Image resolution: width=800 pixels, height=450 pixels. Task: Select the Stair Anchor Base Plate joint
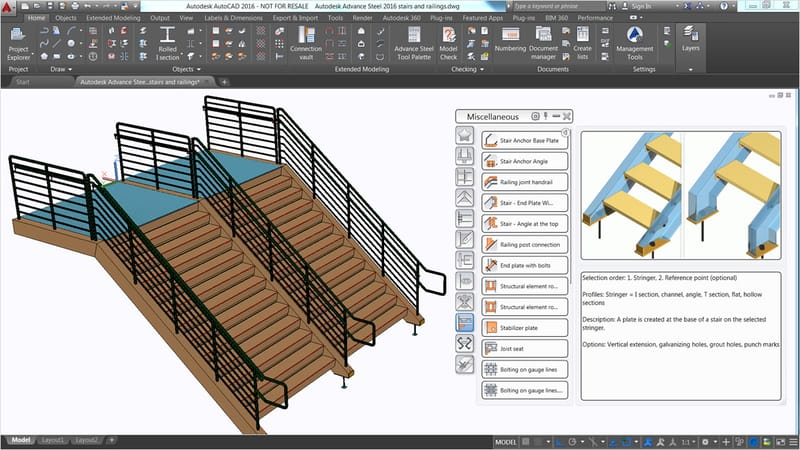click(524, 140)
